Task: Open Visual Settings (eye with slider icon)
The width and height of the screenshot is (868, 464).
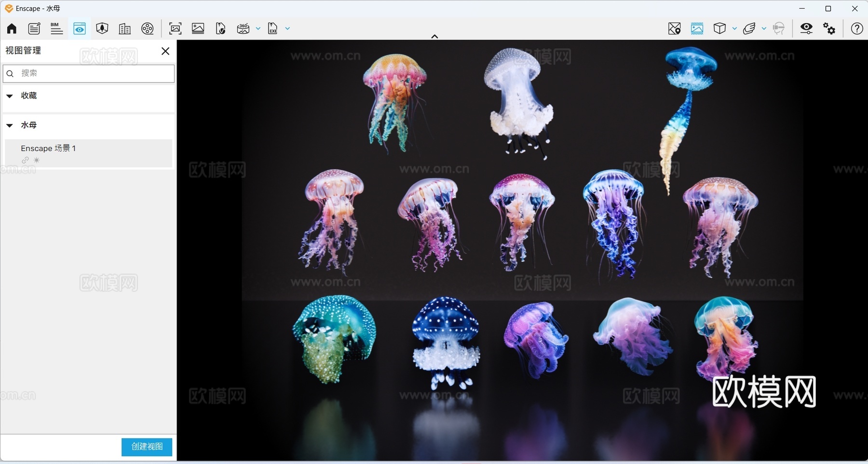Action: pos(807,28)
